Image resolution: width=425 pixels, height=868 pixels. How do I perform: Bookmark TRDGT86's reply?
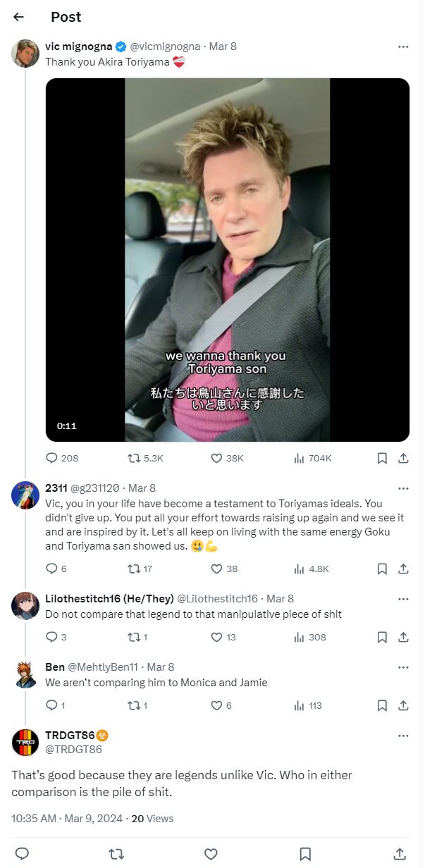[x=306, y=854]
